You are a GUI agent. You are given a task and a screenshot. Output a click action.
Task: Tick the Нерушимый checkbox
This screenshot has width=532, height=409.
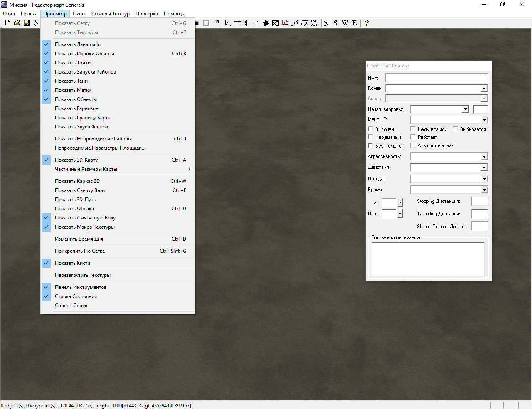tap(371, 137)
